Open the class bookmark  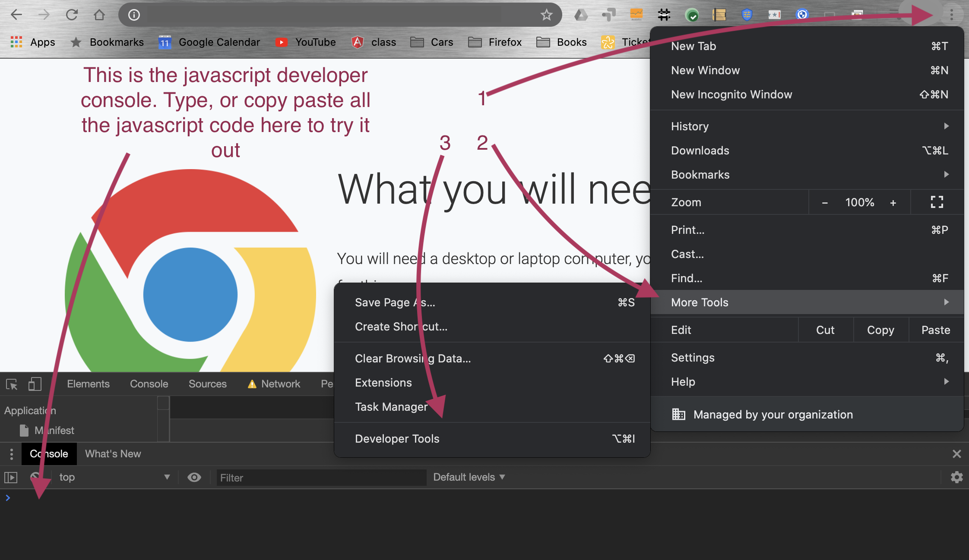coord(374,42)
